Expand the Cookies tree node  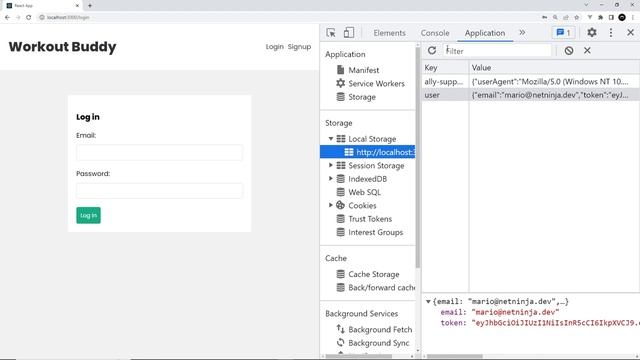click(331, 205)
